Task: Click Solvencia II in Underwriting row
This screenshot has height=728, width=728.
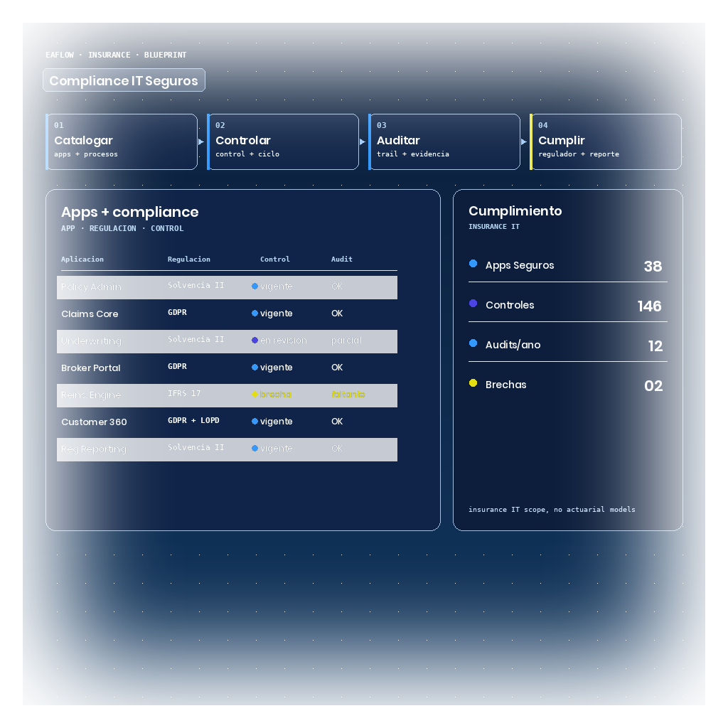Action: [x=196, y=339]
